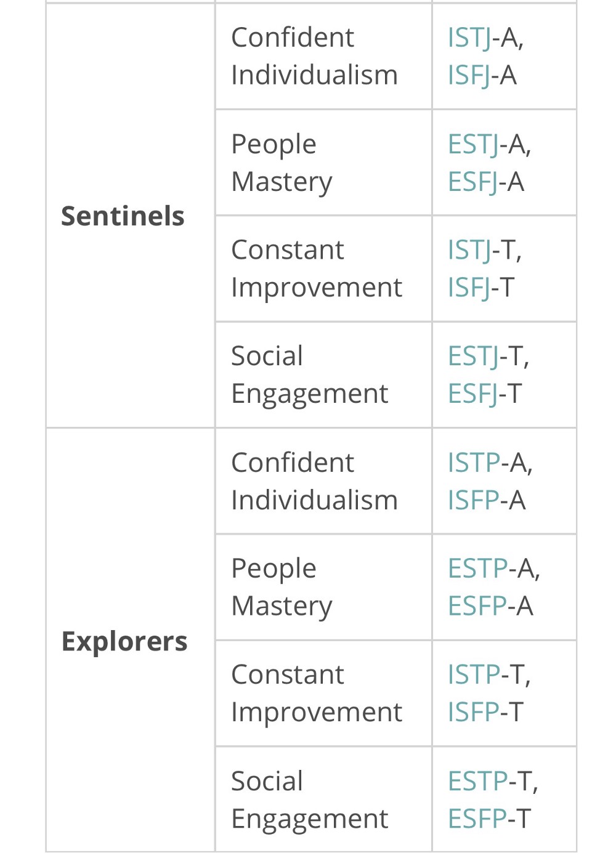Click the ESTJ link in ESTJ-A
Image resolution: width=616 pixels, height=858 pixels.
(473, 144)
